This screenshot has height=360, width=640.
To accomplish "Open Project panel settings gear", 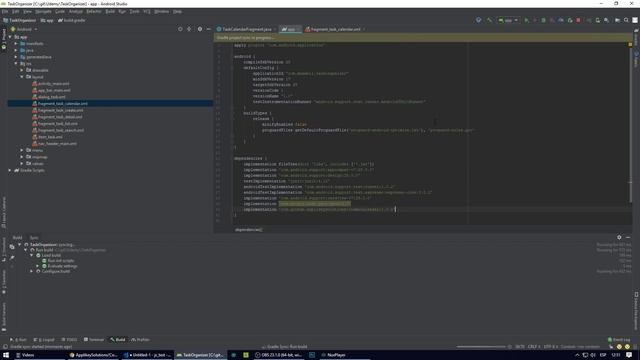I will [x=200, y=29].
